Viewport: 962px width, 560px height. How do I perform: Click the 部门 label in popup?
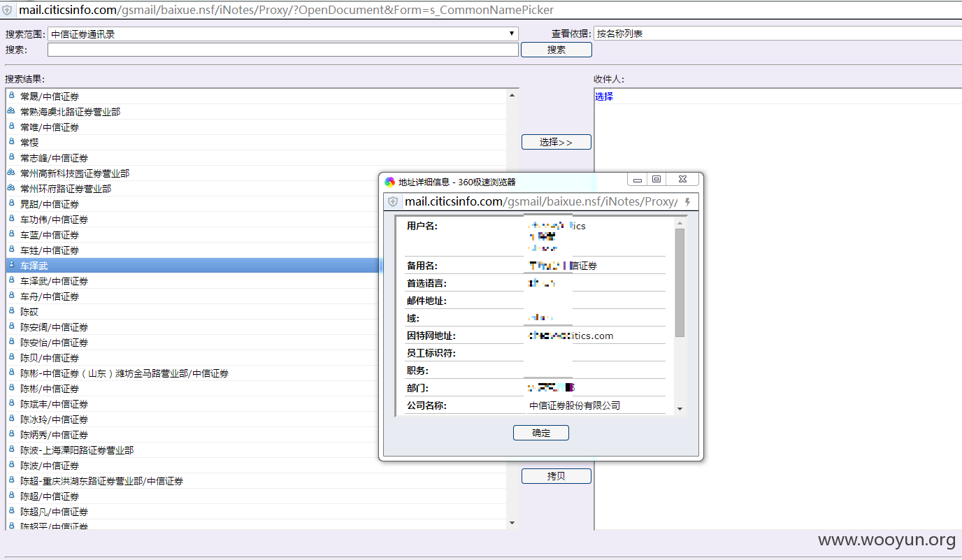(x=417, y=388)
